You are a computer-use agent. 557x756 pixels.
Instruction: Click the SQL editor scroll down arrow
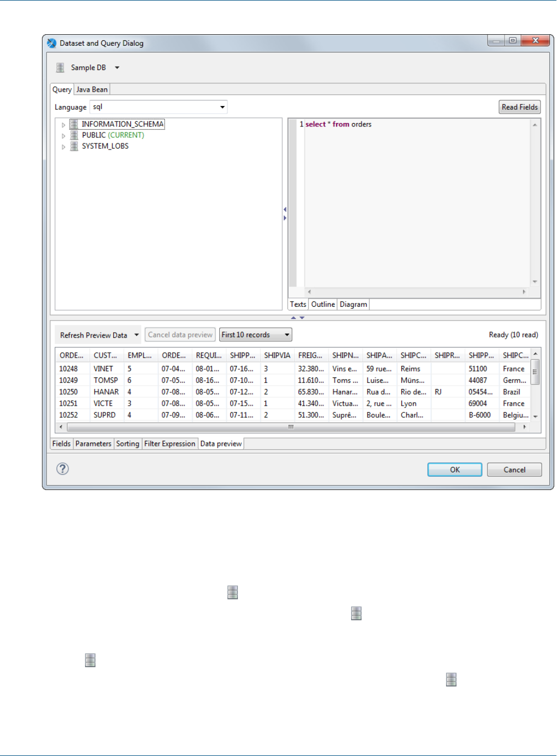pyautogui.click(x=535, y=282)
